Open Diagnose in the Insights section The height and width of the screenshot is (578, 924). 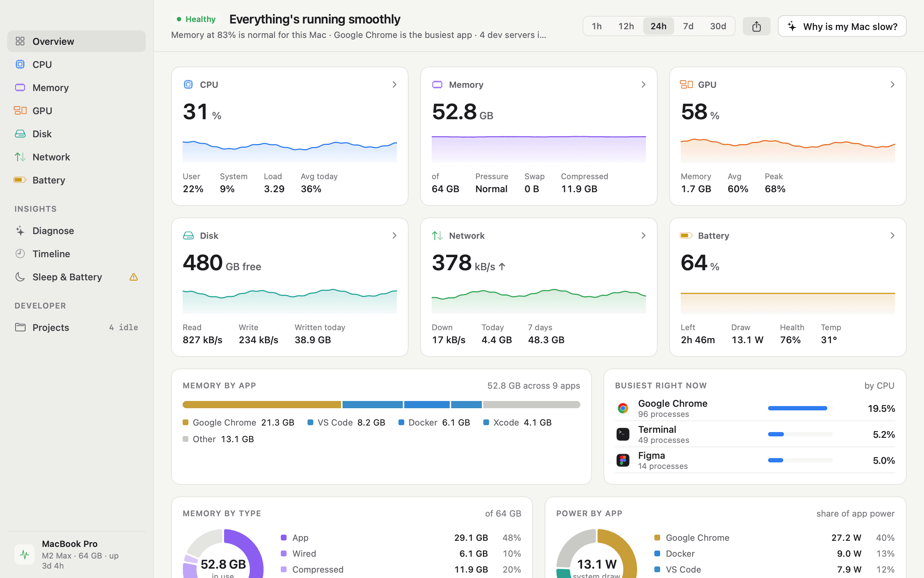[x=77, y=230]
